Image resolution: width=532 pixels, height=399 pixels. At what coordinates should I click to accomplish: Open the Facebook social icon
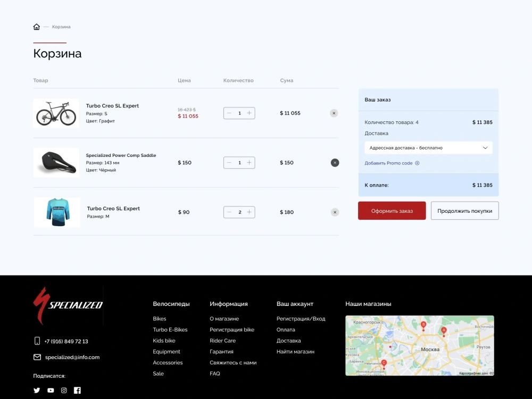[77, 390]
